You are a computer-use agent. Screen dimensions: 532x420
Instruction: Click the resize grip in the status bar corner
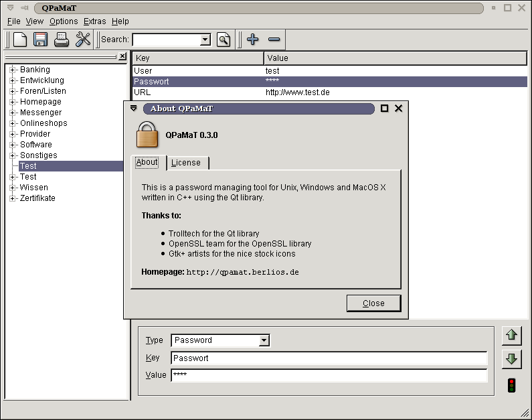[x=525, y=413]
